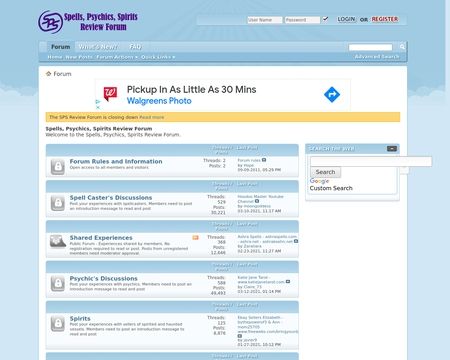Open the Ashra Spells last post thread
This screenshot has width=450, height=360.
267,239
